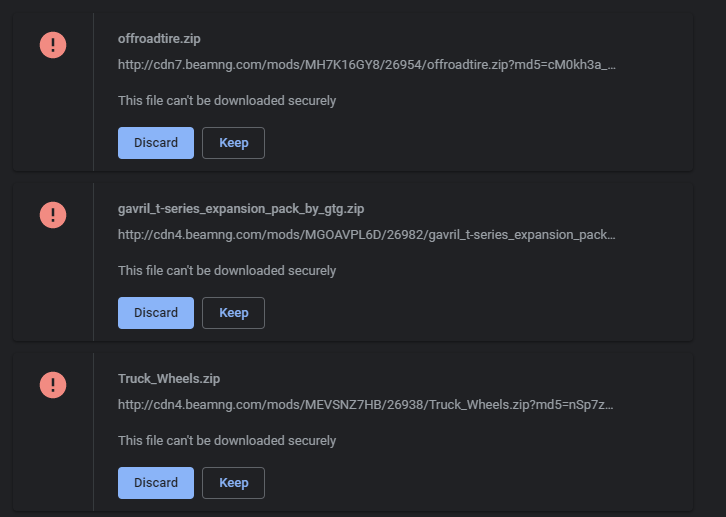
Task: Discard the offroadtire.zip download
Action: click(x=156, y=143)
